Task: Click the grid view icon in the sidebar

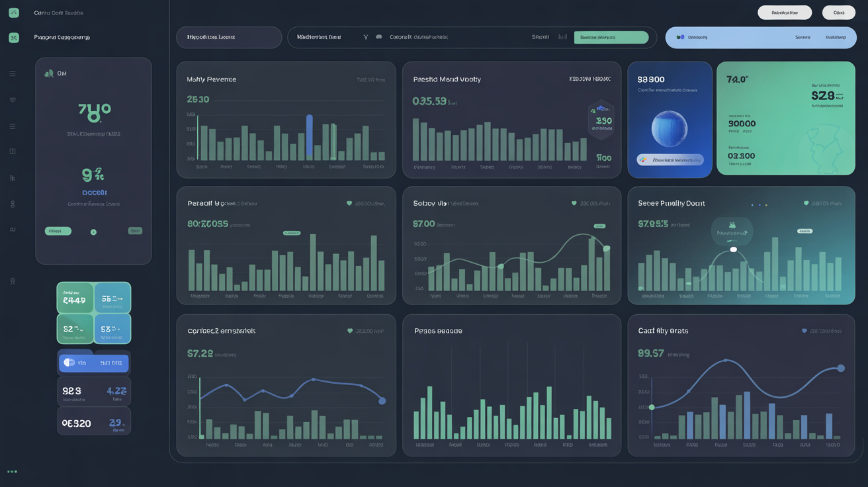Action: [12, 177]
